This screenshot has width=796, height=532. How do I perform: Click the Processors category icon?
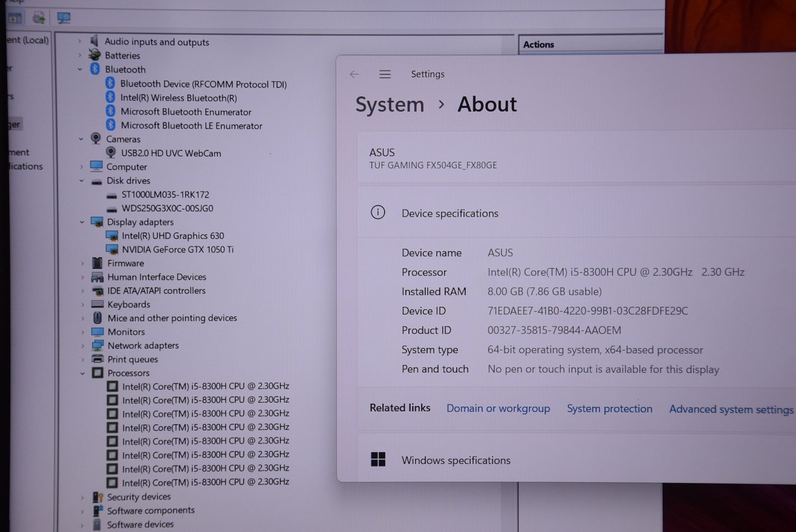[x=98, y=372]
